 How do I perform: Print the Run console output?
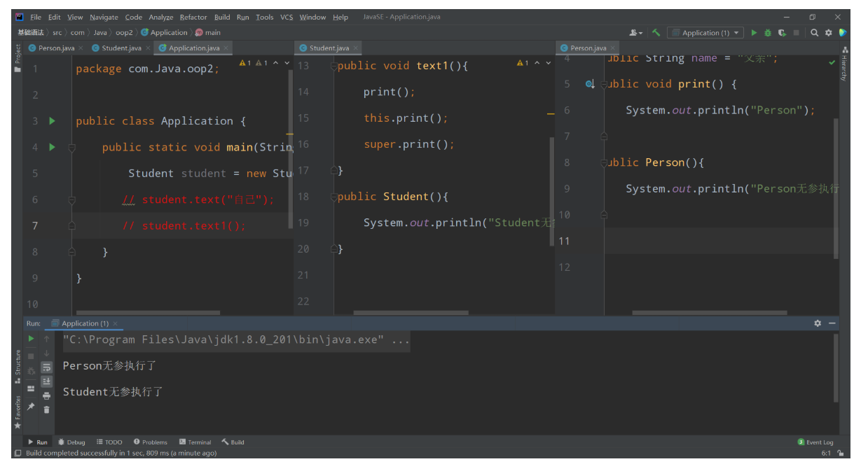[46, 395]
